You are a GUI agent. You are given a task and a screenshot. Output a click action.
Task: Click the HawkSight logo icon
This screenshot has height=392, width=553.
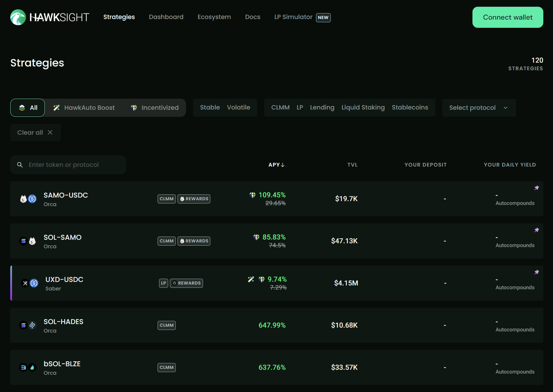(18, 17)
